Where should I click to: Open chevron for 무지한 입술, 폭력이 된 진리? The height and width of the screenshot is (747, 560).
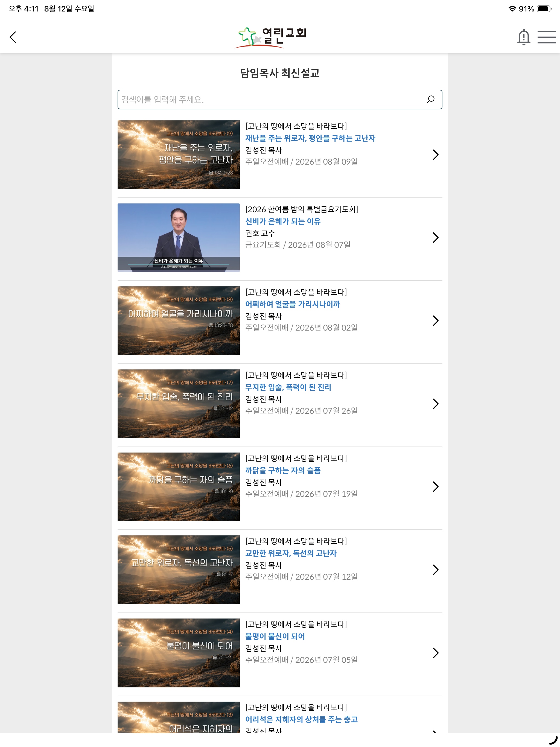[x=435, y=404]
